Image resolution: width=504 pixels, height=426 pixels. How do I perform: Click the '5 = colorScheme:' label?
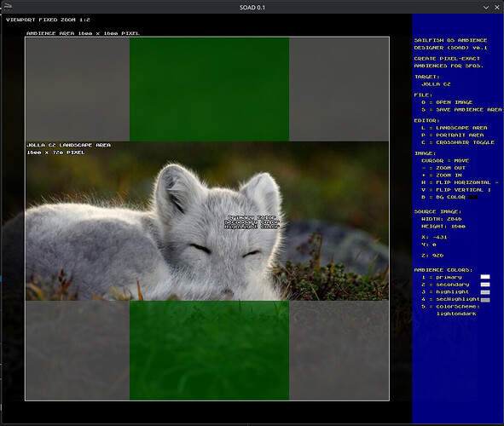pos(450,307)
